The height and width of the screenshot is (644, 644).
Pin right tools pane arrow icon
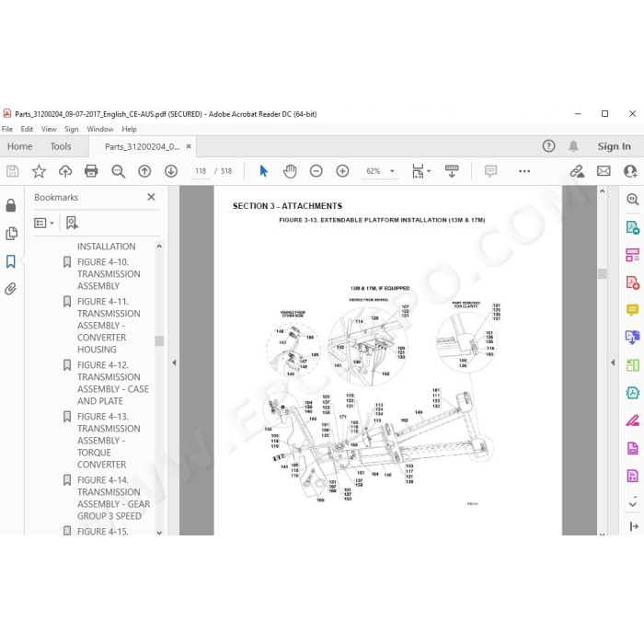click(633, 526)
